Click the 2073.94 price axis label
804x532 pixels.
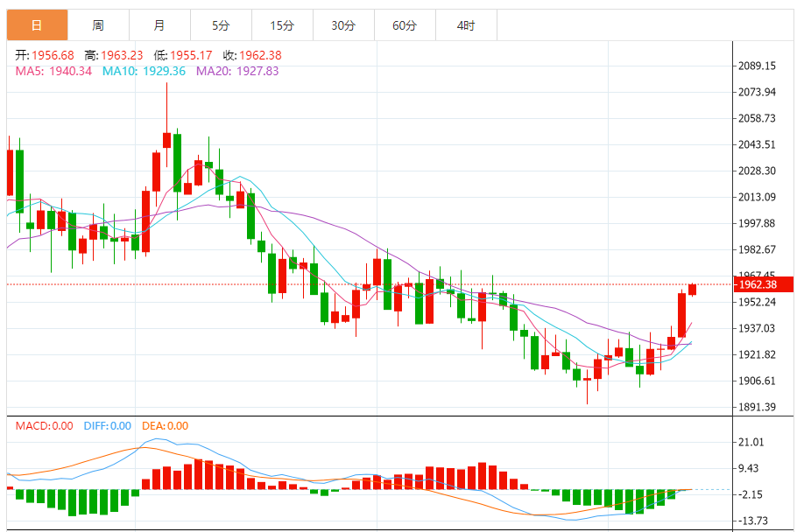[x=757, y=92]
